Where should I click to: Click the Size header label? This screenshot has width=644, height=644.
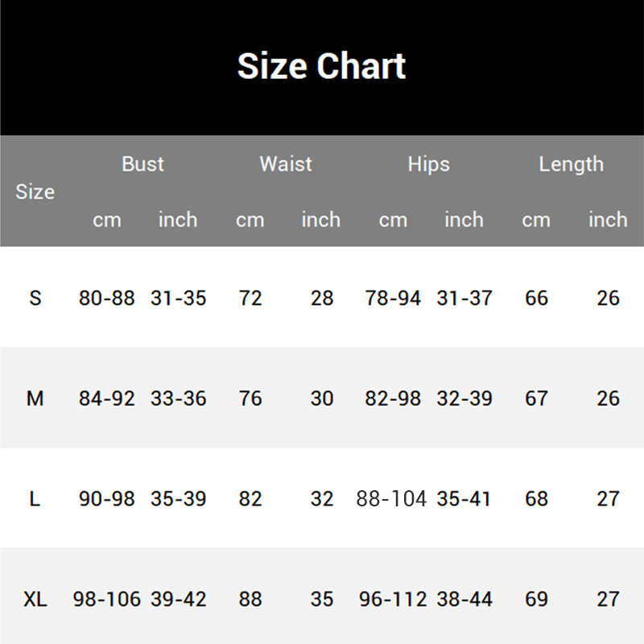tap(35, 192)
